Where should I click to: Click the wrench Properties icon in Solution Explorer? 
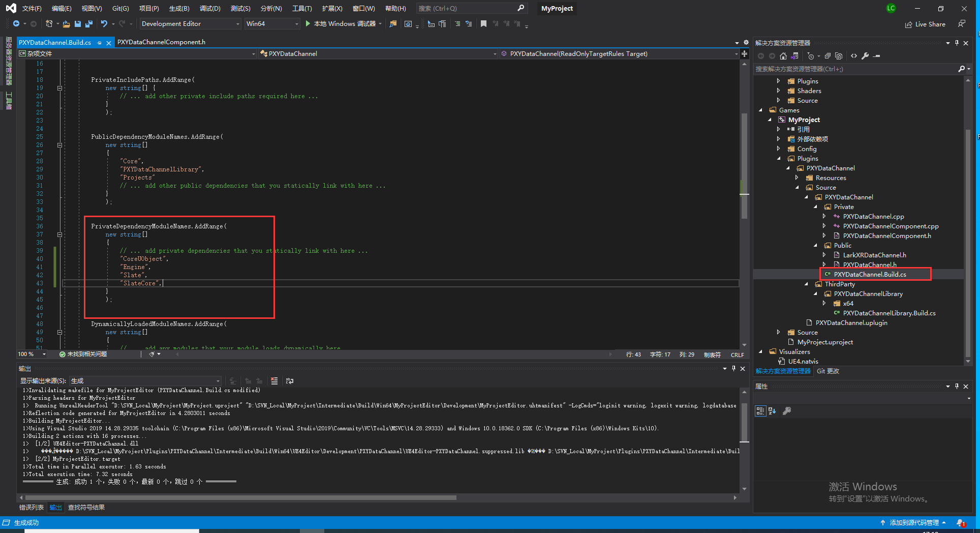pyautogui.click(x=865, y=56)
